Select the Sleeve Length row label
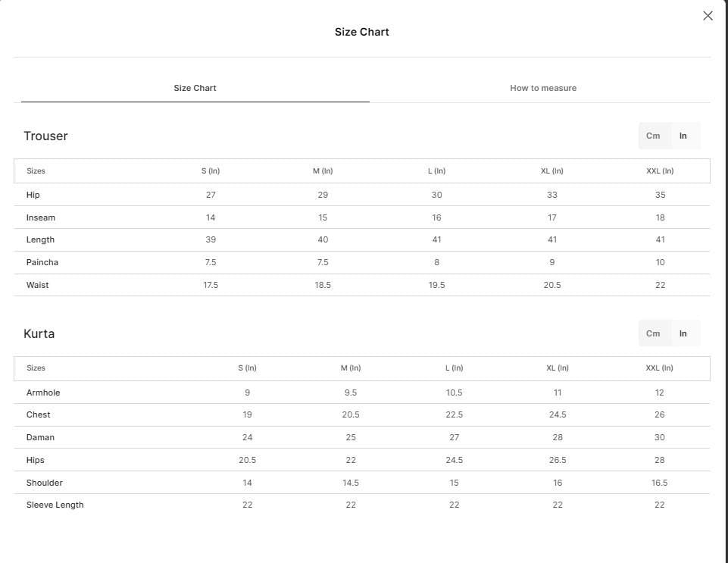The height and width of the screenshot is (563, 728). pos(55,505)
